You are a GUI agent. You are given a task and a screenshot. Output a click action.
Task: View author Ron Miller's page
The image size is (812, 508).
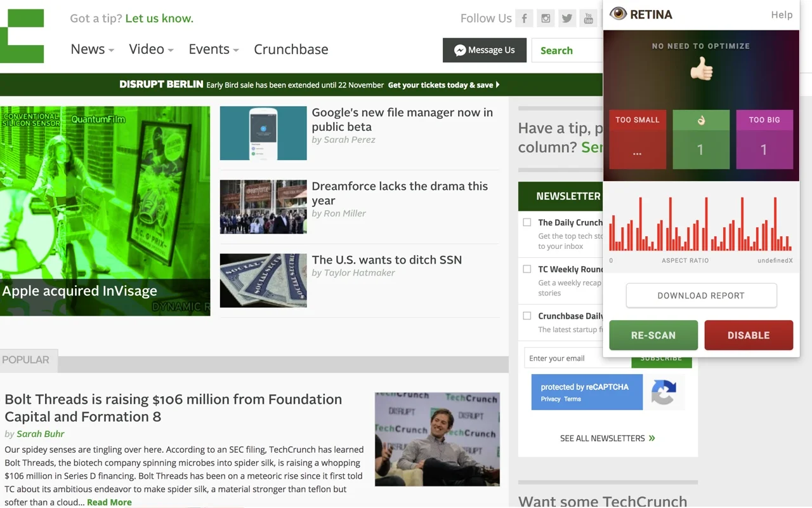344,213
